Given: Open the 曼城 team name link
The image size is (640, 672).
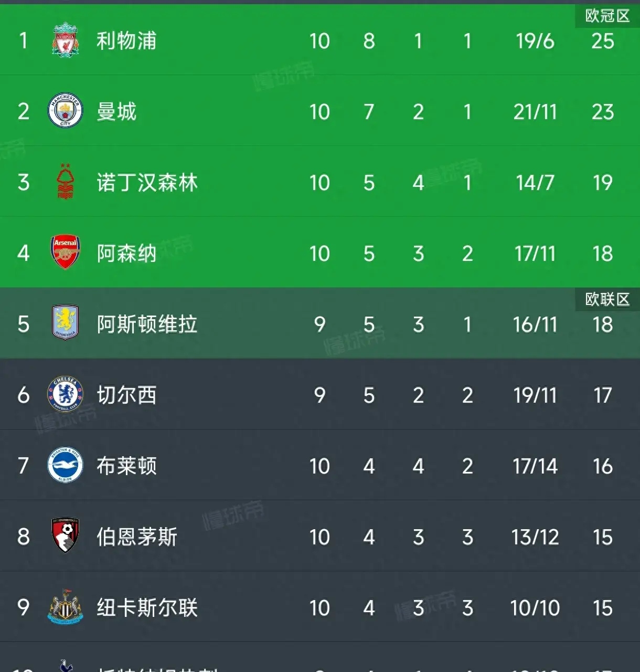Looking at the screenshot, I should (x=116, y=111).
